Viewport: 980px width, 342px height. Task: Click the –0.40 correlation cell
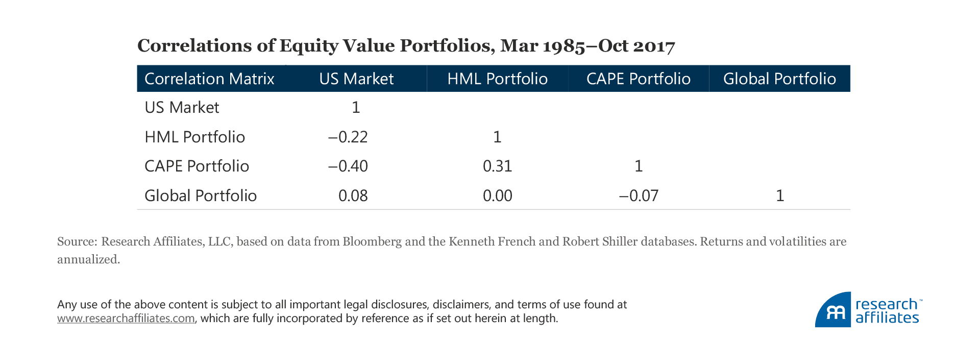coord(348,166)
